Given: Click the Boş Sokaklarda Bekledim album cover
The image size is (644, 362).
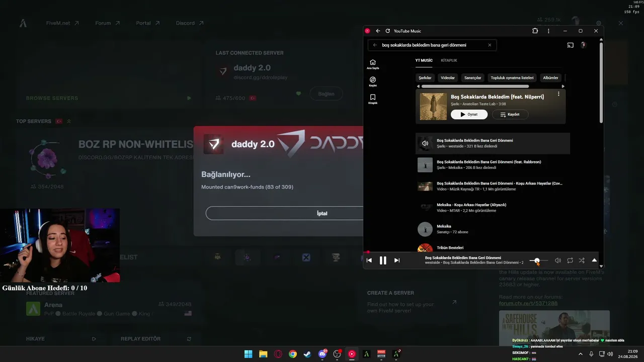Looking at the screenshot, I should click(x=433, y=107).
